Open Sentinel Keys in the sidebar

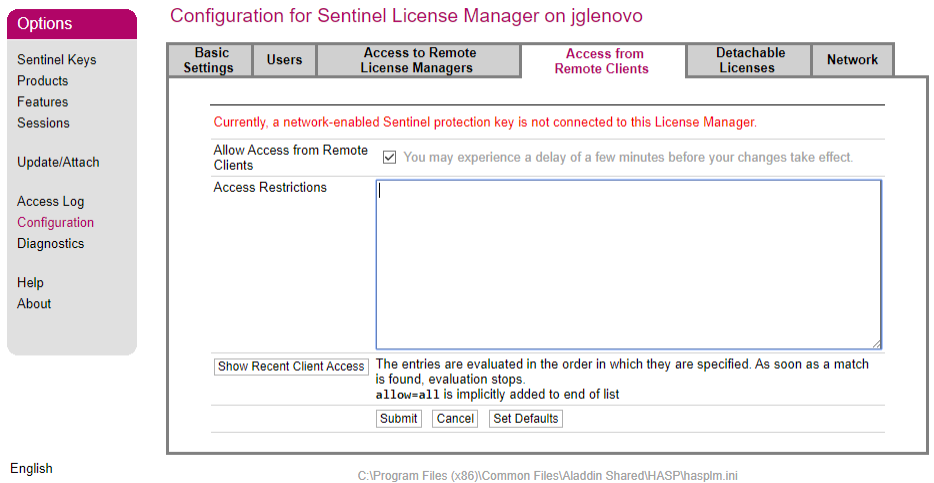click(57, 60)
